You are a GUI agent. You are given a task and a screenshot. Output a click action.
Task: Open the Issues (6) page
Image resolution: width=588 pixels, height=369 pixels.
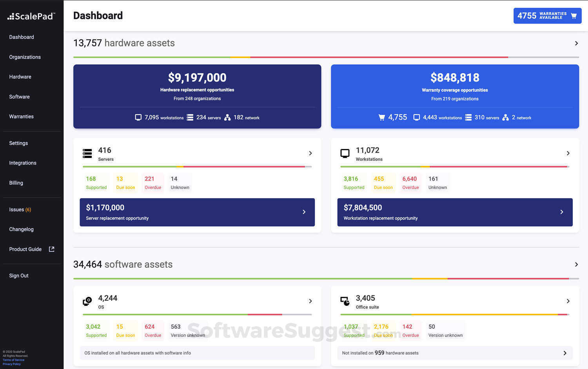20,209
